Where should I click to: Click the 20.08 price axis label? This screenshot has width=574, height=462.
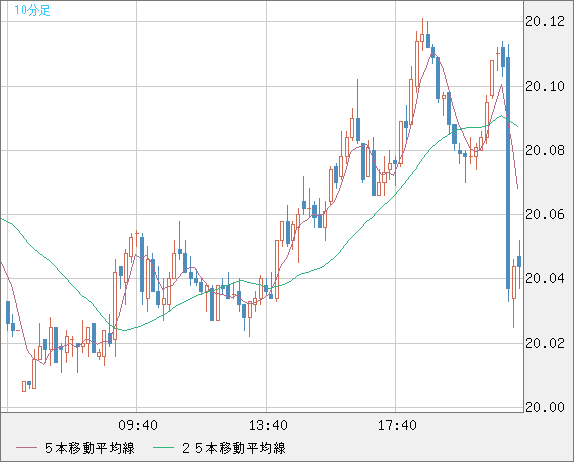pos(545,150)
